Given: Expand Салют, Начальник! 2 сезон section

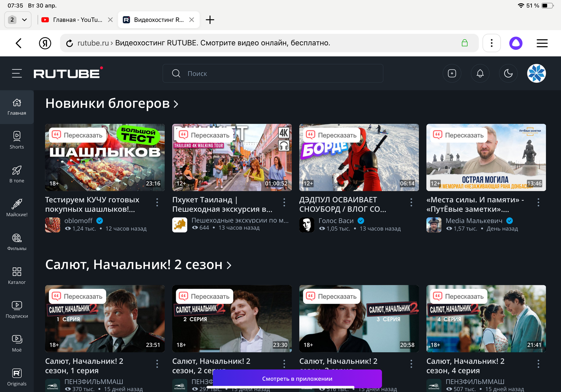Looking at the screenshot, I should 229,265.
